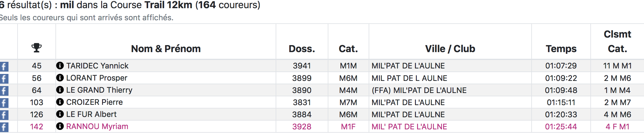This screenshot has width=644, height=133.
Task: Open RANNOU Myriam runner name link
Action: click(97, 126)
